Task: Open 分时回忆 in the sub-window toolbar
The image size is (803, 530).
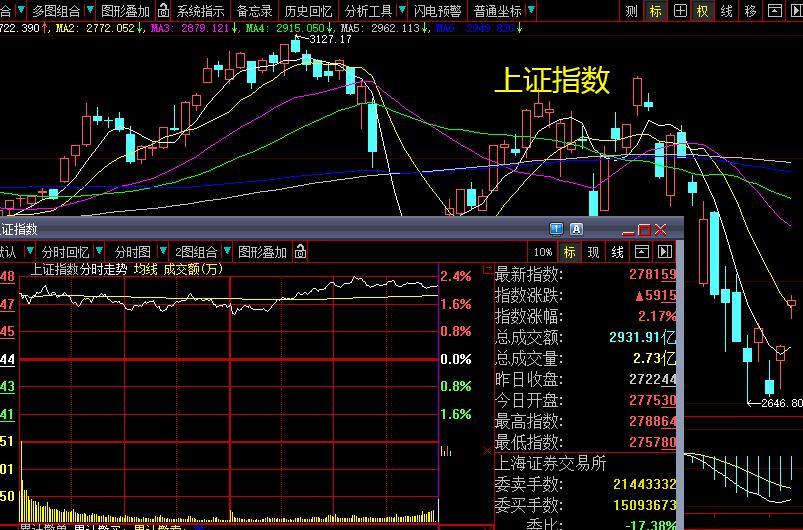Action: click(65, 252)
